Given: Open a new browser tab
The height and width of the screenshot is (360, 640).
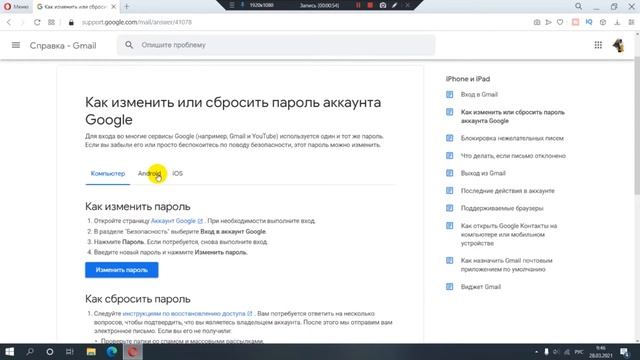Looking at the screenshot, I should click(127, 7).
